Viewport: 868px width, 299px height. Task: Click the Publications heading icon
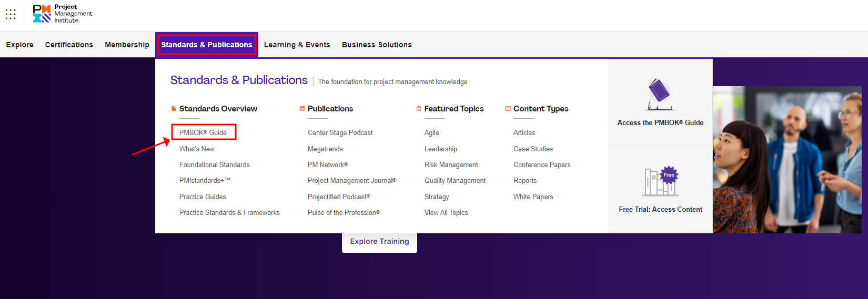(302, 109)
